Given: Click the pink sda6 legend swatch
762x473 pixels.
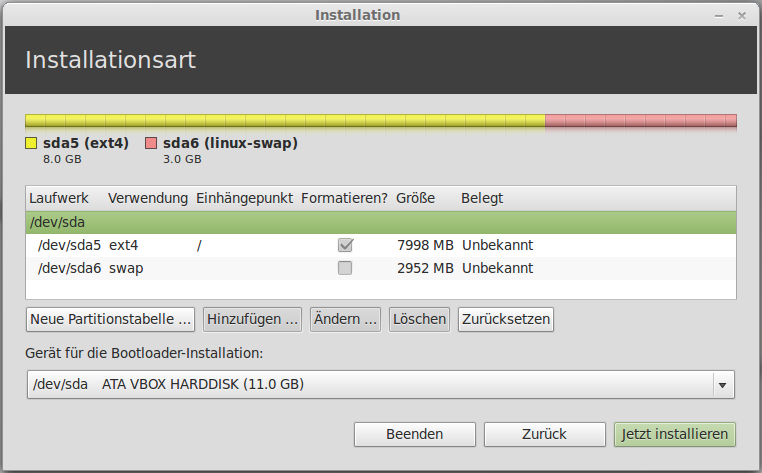Looking at the screenshot, I should coord(151,143).
